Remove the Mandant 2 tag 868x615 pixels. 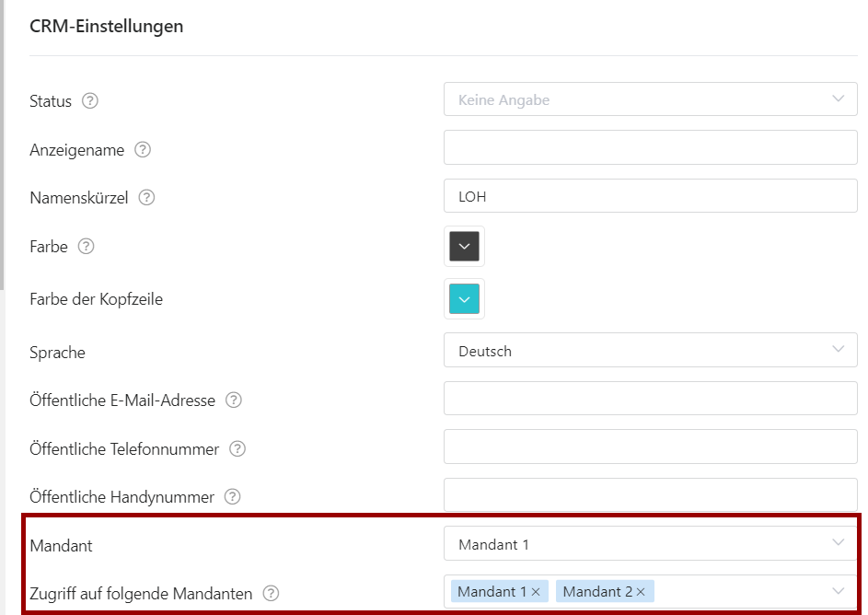(641, 592)
